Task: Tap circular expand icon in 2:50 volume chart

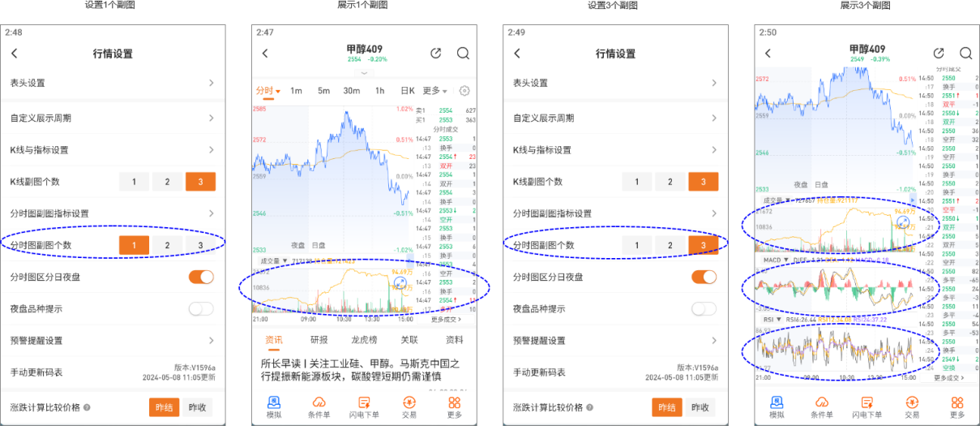Action: tap(902, 222)
